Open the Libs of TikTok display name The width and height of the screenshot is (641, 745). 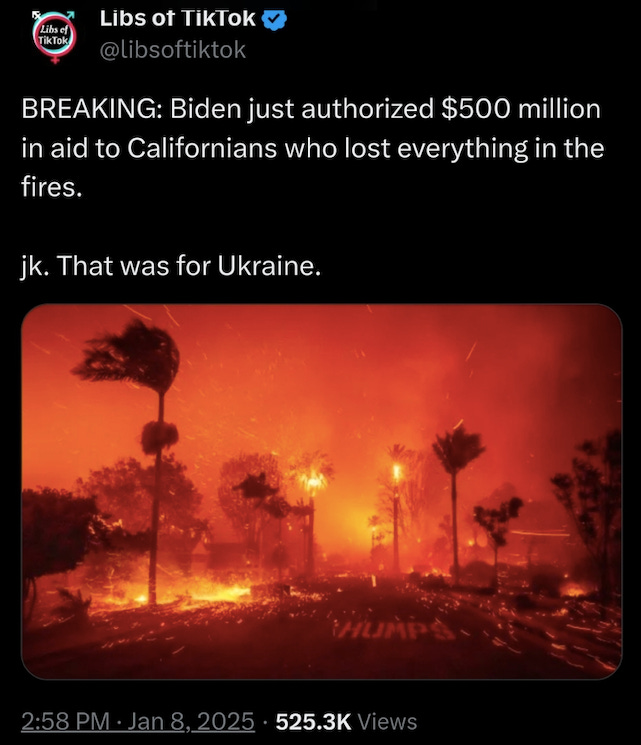178,19
